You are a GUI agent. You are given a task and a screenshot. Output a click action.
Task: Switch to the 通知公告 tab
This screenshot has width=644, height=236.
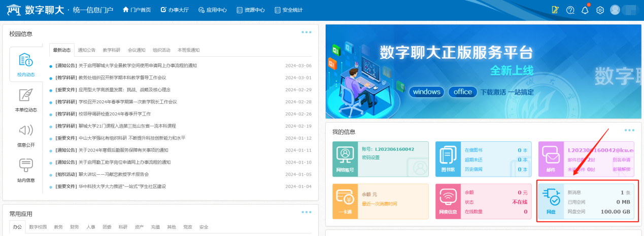coord(87,50)
